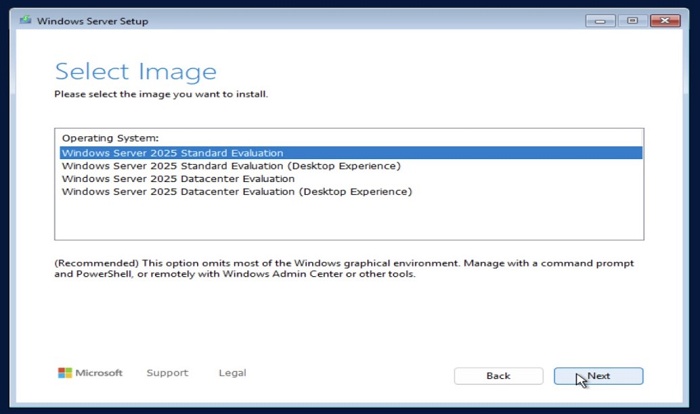The image size is (700, 414).
Task: Select Windows Server 2025 Datacenter Evaluation row
Action: click(351, 179)
